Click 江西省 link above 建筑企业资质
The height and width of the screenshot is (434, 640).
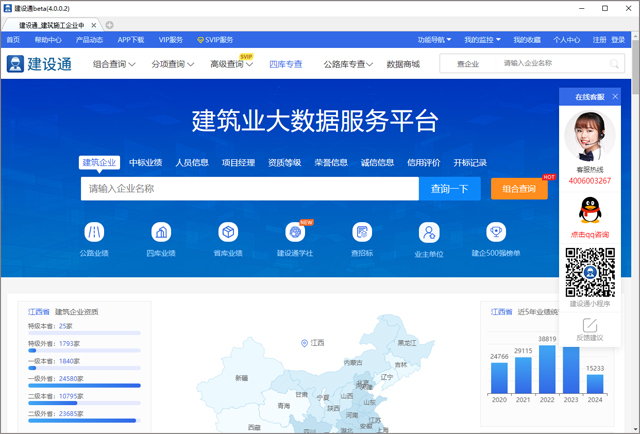[39, 312]
